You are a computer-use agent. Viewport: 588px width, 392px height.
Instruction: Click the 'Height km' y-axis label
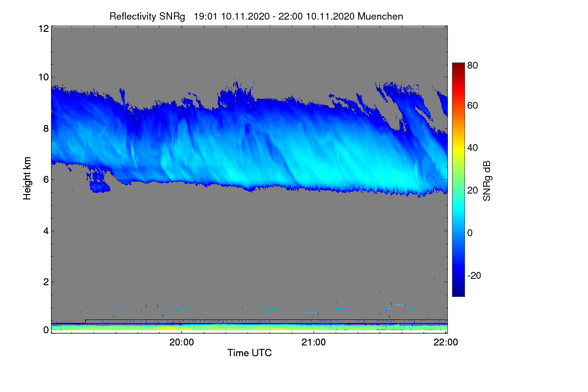point(27,178)
